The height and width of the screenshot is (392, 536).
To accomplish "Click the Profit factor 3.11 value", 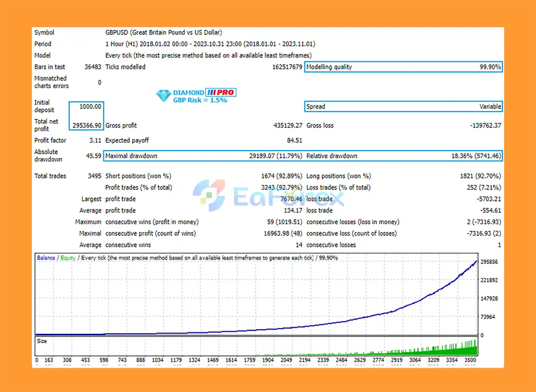I will tap(94, 141).
